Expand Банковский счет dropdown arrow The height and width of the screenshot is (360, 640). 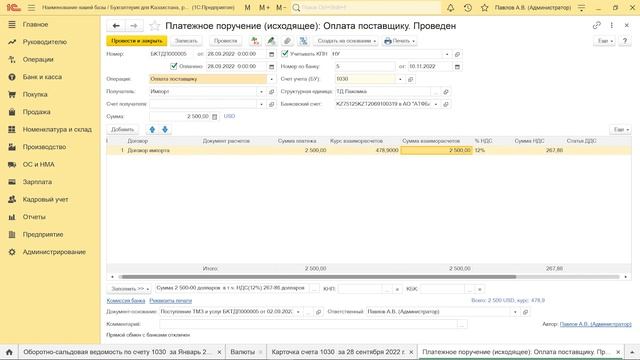click(436, 104)
